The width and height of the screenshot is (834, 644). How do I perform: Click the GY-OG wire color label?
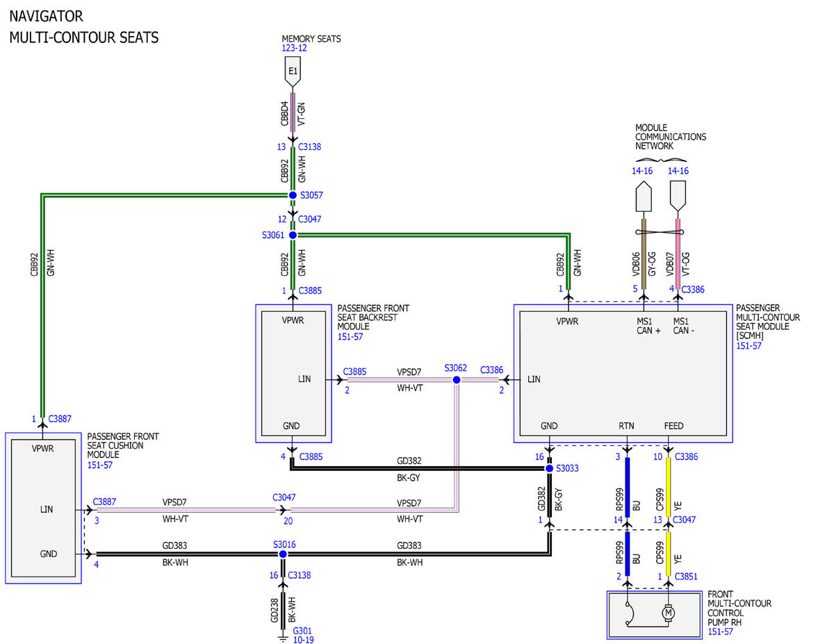click(652, 264)
